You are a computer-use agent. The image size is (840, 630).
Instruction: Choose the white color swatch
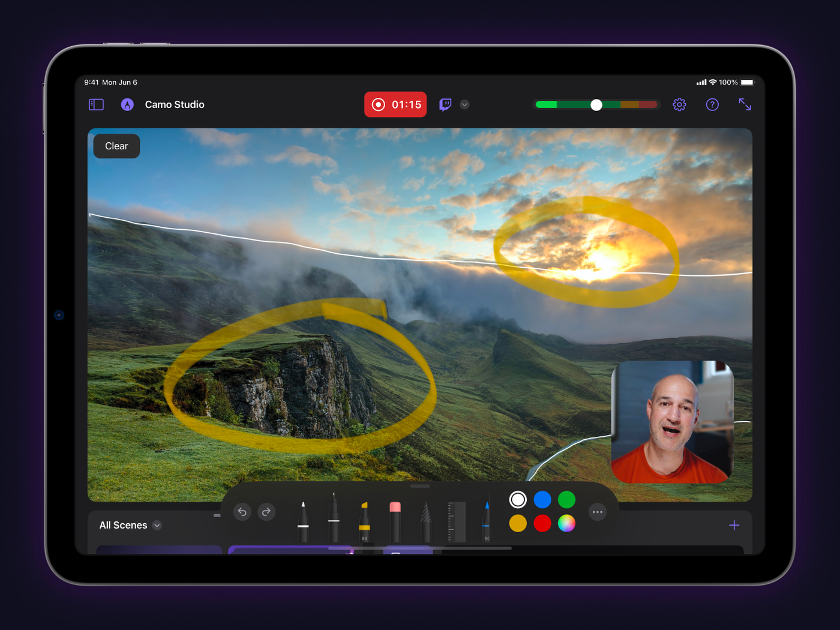coord(518,499)
